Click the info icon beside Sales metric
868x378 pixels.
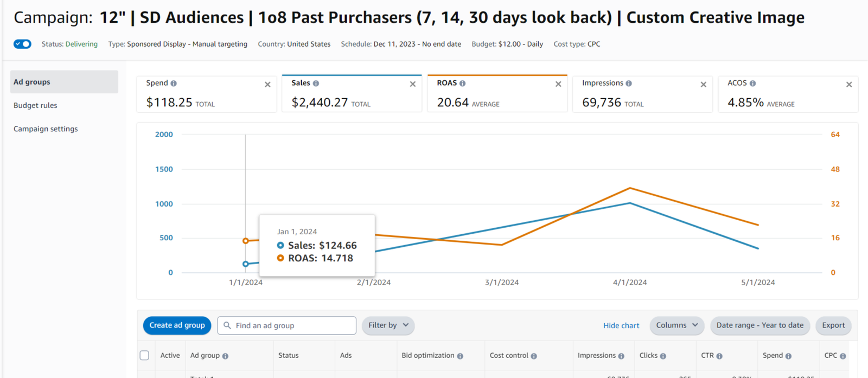pos(316,84)
